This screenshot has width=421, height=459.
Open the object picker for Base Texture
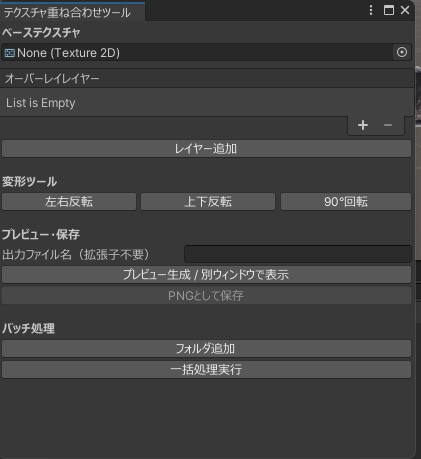tap(402, 52)
